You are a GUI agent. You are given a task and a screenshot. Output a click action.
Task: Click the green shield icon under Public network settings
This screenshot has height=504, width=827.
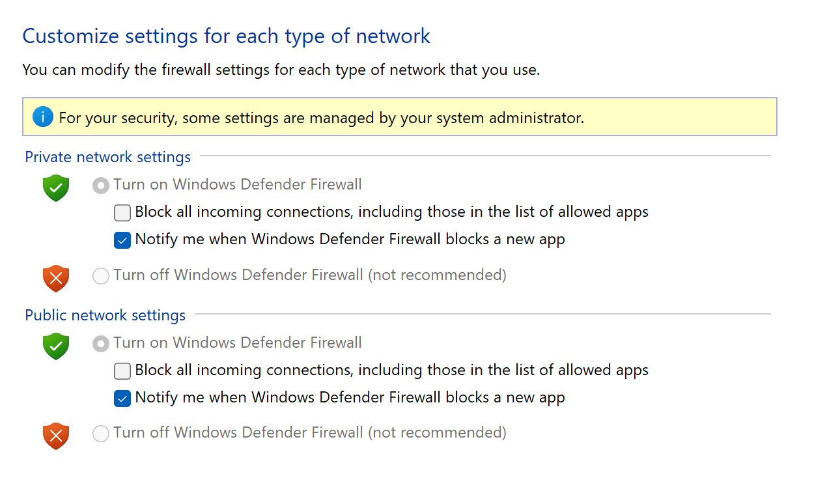point(56,346)
